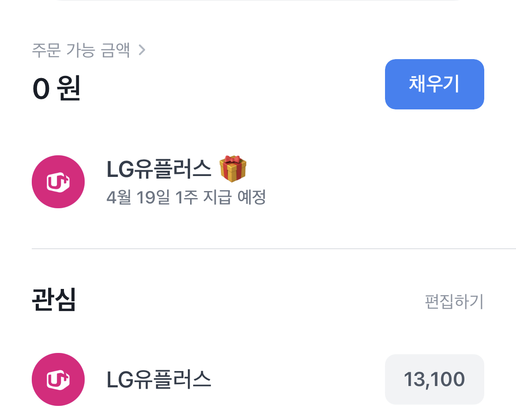This screenshot has height=420, width=516.
Task: Click the white U+ symbol in the gift logo
Action: coord(59,182)
